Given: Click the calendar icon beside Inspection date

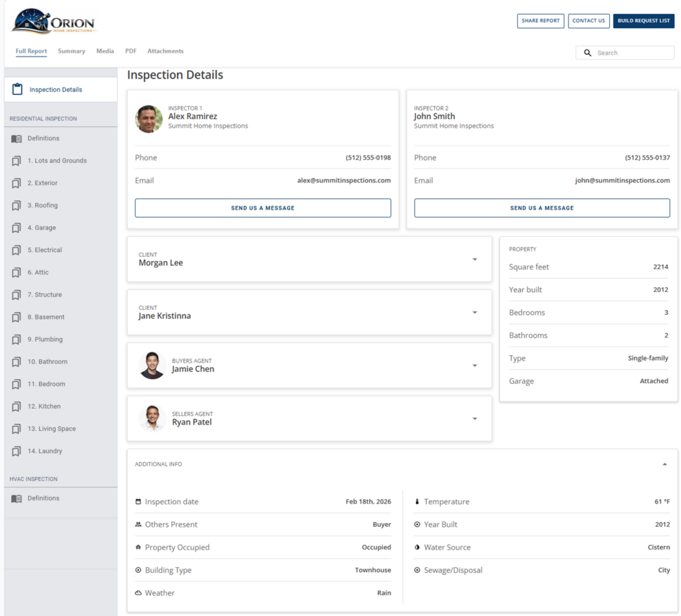Looking at the screenshot, I should tap(139, 502).
